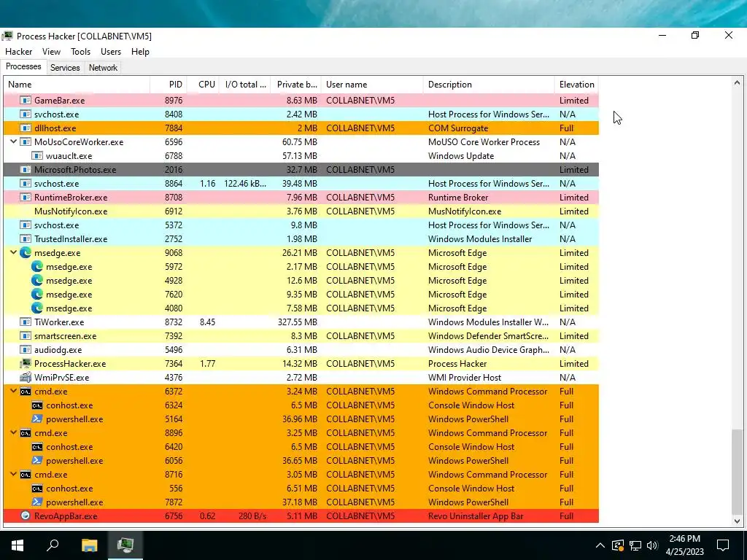Click the RuntimeBroker.exe process icon

pyautogui.click(x=26, y=197)
